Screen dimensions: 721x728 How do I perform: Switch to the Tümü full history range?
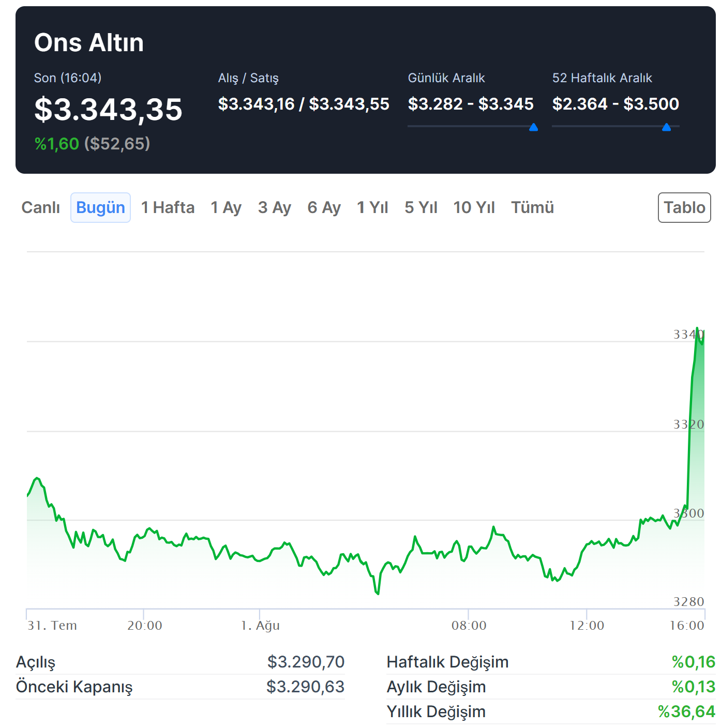pos(532,207)
